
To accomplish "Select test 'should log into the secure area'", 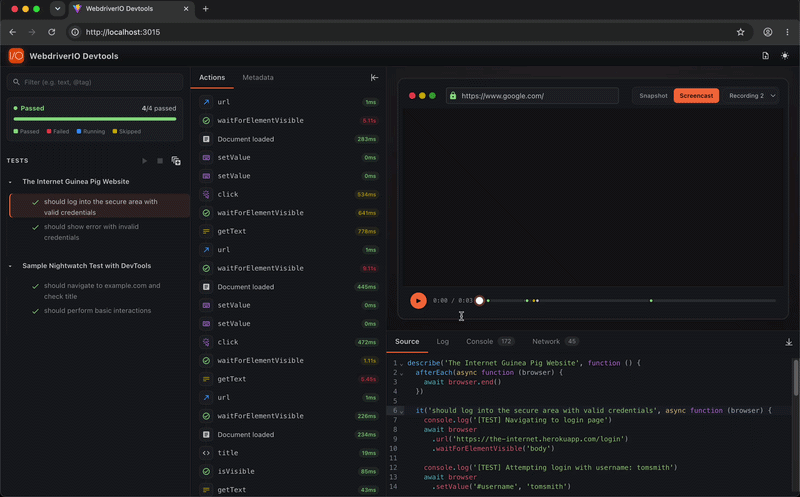I will pos(99,207).
